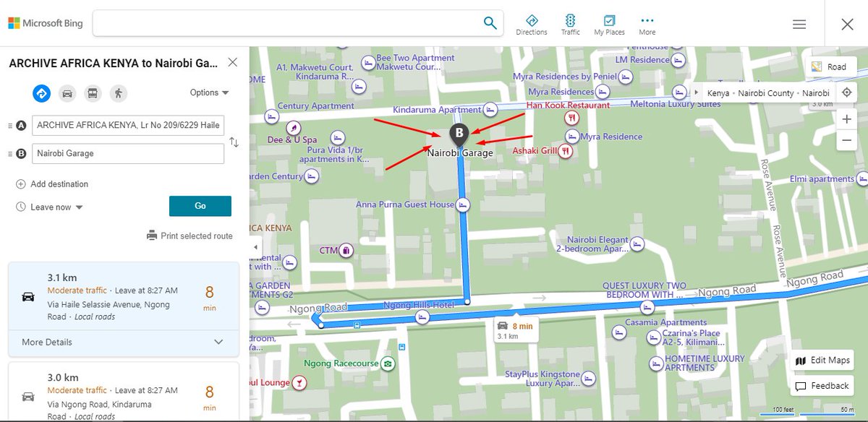This screenshot has height=422, width=868.
Task: Zoom in on the map
Action: click(846, 119)
